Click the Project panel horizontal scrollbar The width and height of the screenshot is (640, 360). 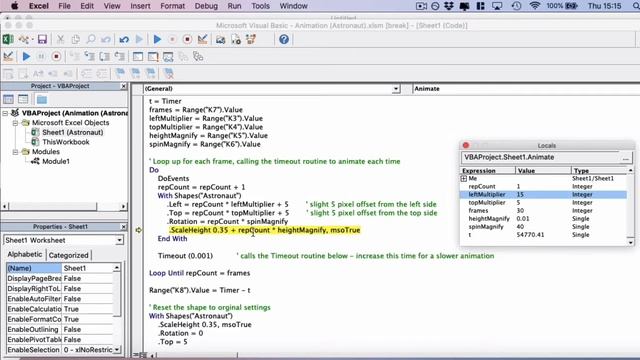(x=64, y=207)
